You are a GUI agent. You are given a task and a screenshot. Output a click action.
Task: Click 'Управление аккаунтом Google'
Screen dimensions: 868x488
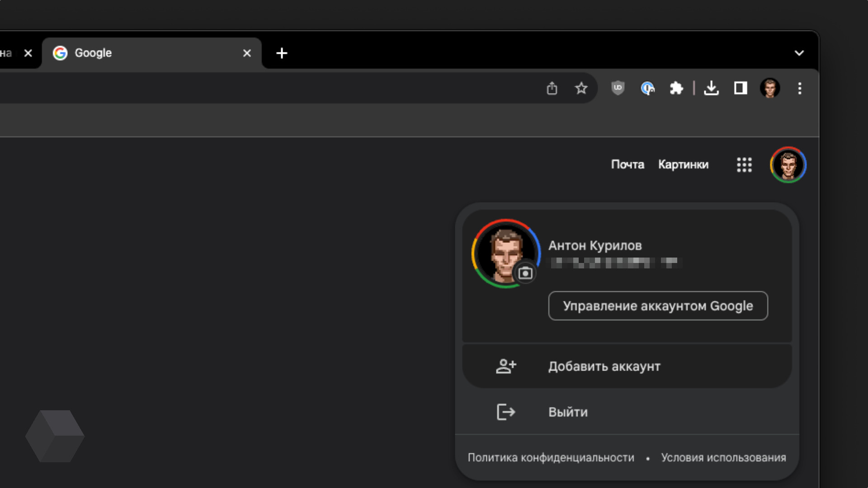tap(657, 306)
